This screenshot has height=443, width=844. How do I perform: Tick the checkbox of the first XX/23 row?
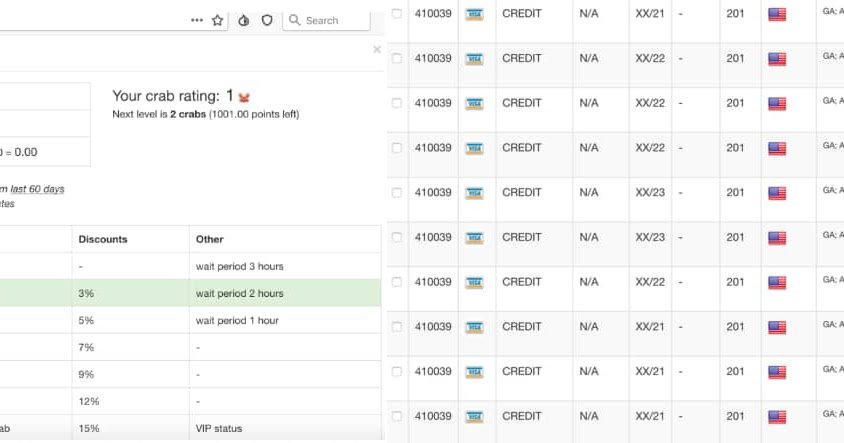click(397, 192)
